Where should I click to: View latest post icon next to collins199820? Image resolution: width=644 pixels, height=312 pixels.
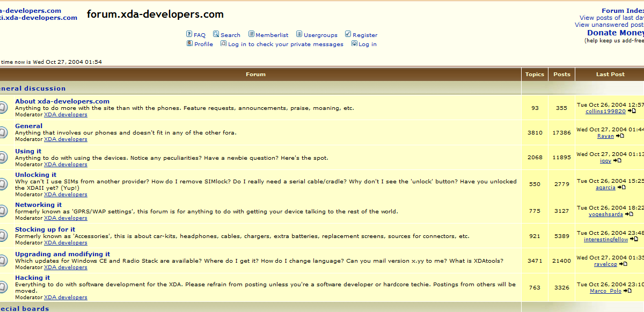(631, 111)
